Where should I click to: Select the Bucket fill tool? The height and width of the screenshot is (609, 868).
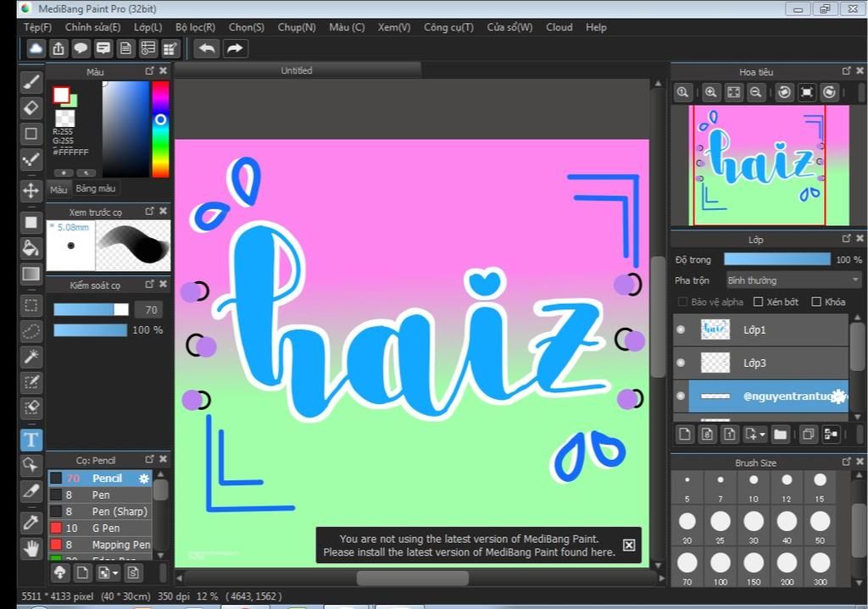pyautogui.click(x=31, y=248)
